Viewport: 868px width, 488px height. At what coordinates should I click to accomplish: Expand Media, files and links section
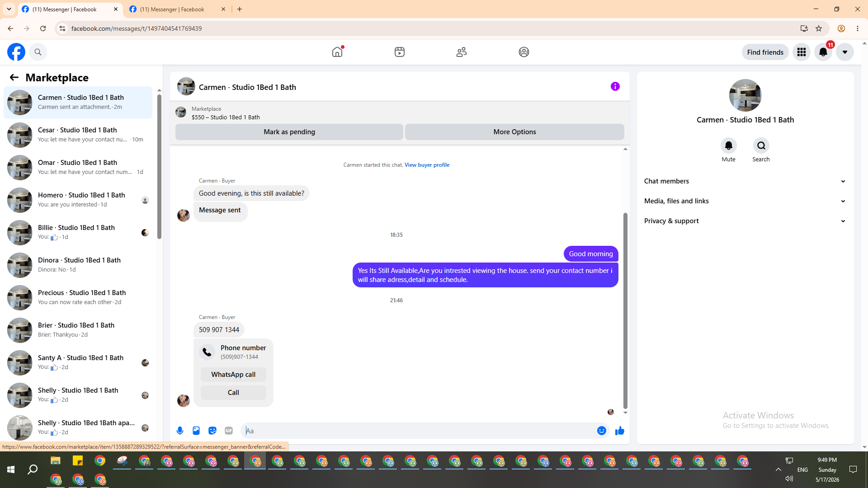(x=745, y=201)
